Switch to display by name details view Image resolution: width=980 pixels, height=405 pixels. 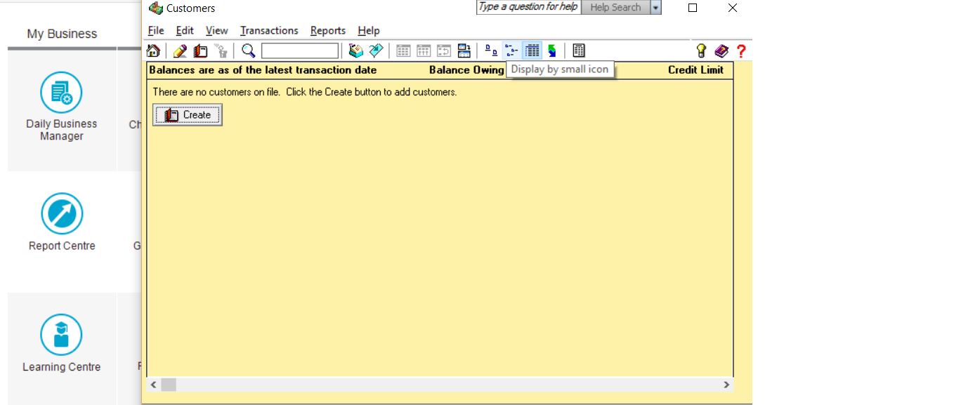point(533,51)
